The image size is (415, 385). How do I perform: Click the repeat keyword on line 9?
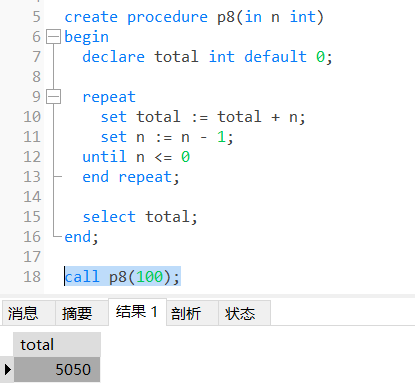click(109, 97)
